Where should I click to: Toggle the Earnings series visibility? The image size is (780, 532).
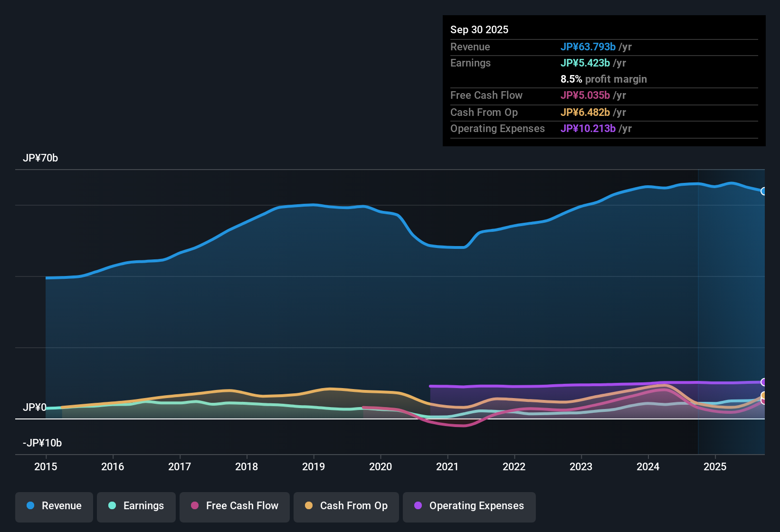[136, 506]
